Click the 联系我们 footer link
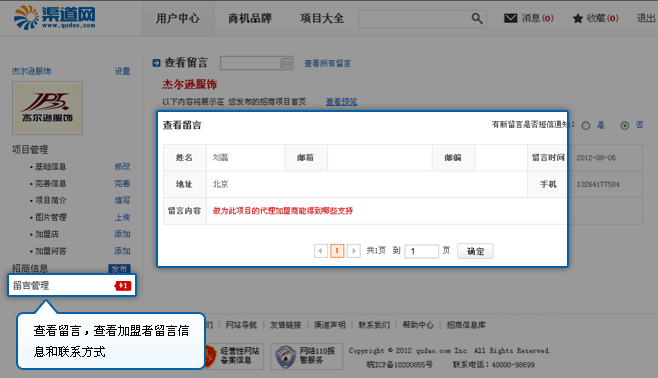The image size is (658, 378). (374, 325)
